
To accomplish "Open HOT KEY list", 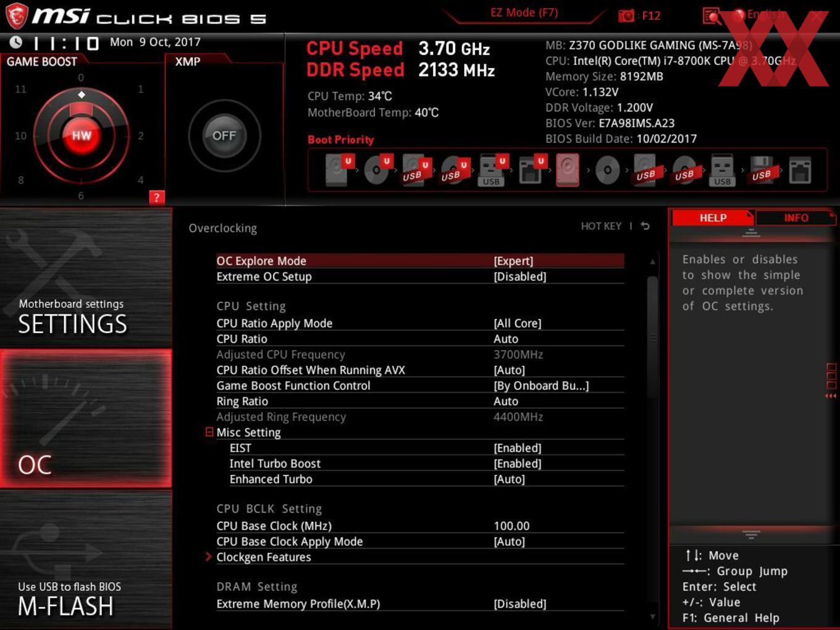I will tap(601, 226).
